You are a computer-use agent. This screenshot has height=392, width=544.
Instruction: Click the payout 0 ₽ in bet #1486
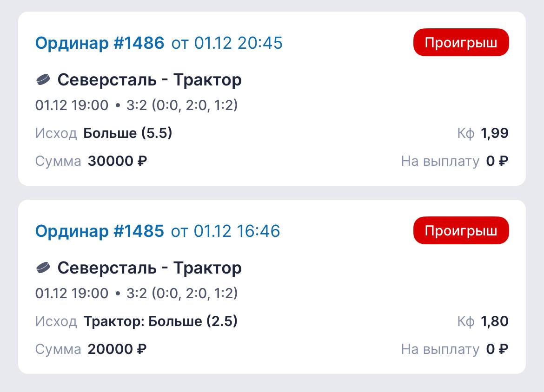tap(497, 162)
